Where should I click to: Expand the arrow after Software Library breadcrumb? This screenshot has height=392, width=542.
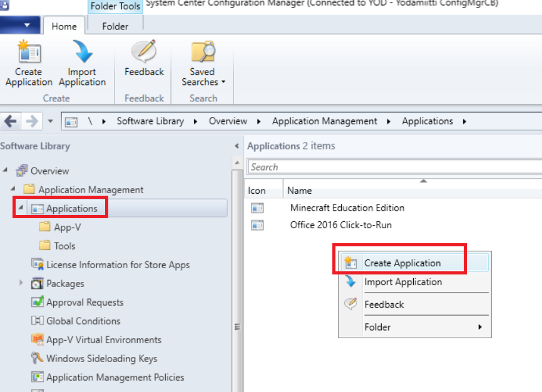(195, 121)
